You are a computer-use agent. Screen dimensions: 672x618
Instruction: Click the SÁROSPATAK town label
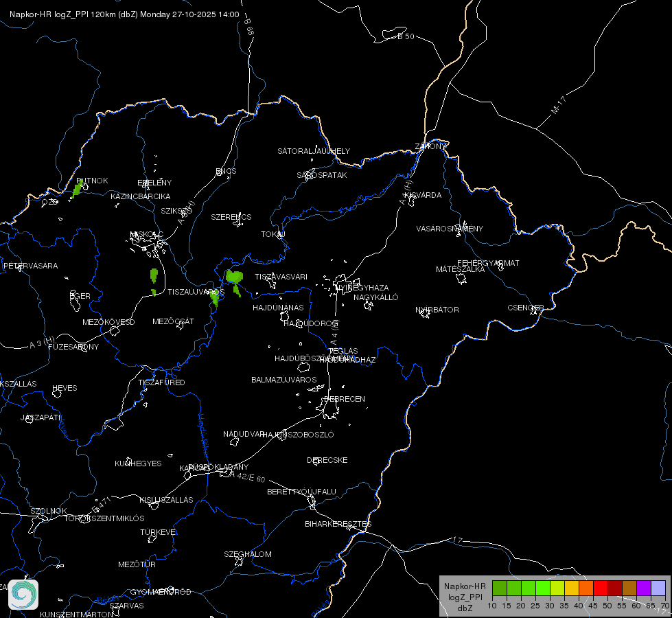pos(322,175)
